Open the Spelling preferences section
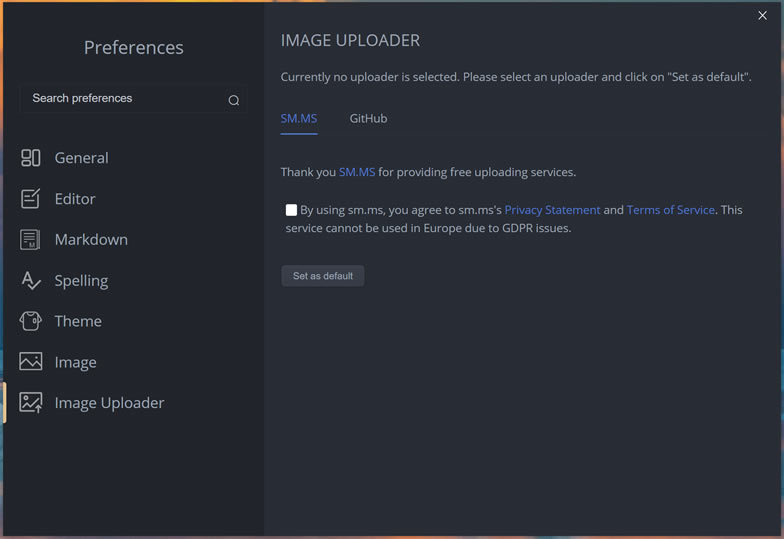This screenshot has height=539, width=784. [x=81, y=281]
